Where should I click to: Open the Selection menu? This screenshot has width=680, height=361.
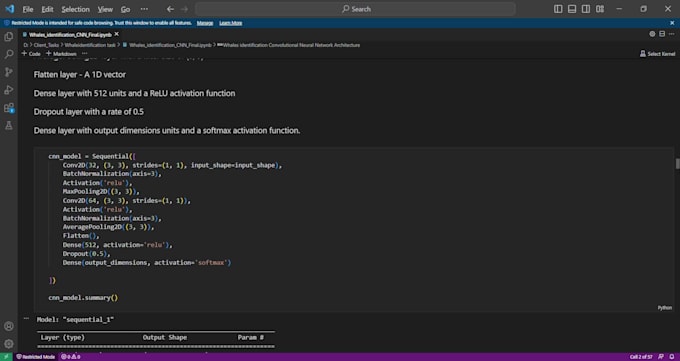[x=75, y=9]
